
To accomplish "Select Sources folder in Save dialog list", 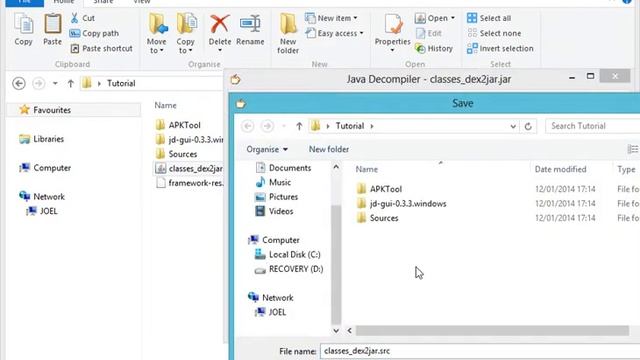I will click(378, 218).
